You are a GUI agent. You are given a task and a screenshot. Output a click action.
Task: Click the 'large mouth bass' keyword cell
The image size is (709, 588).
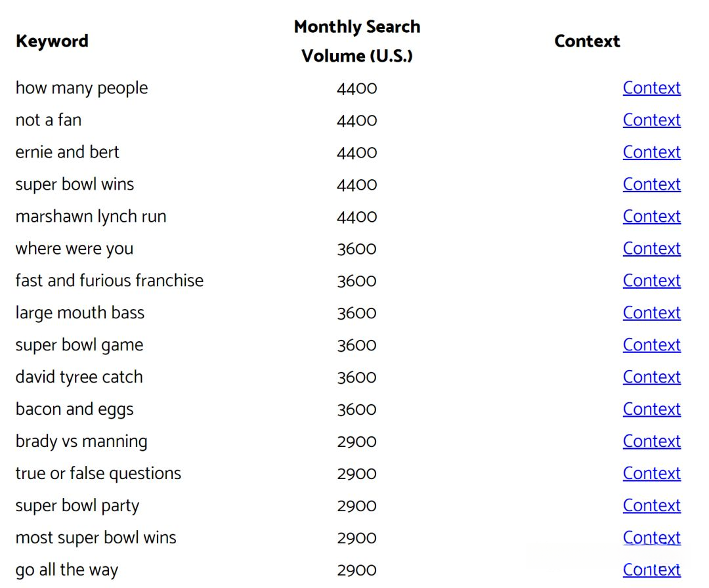[x=80, y=313]
